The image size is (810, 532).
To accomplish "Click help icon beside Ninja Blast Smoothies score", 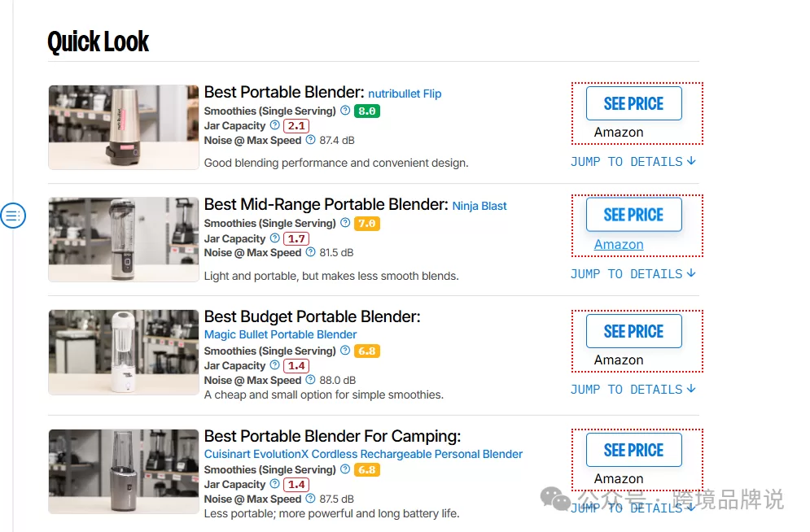I will point(345,223).
